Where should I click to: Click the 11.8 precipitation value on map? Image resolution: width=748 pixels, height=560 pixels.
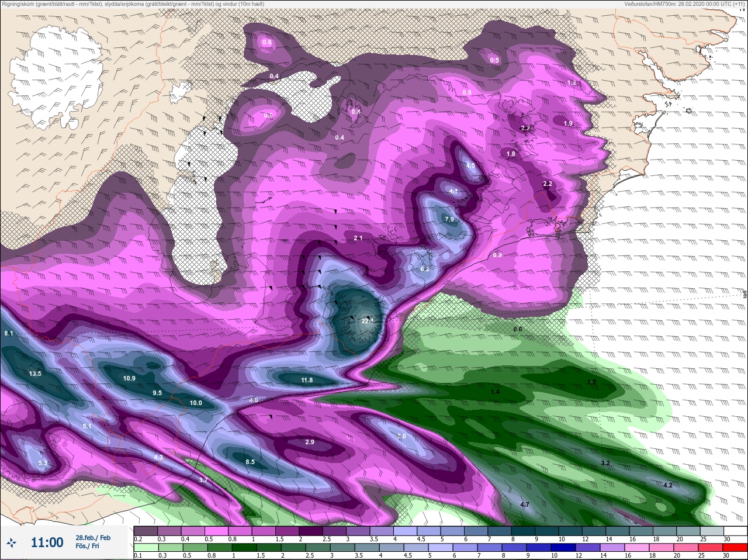point(307,380)
